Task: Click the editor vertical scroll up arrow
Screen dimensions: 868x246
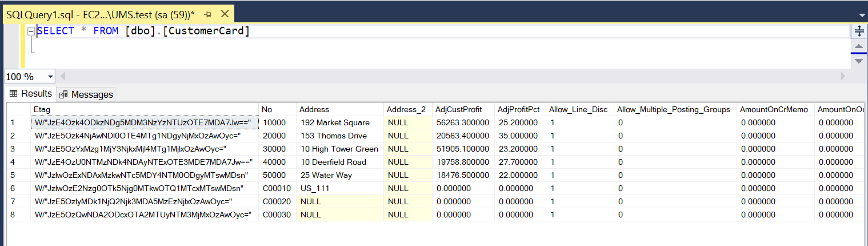Action: coord(859,47)
